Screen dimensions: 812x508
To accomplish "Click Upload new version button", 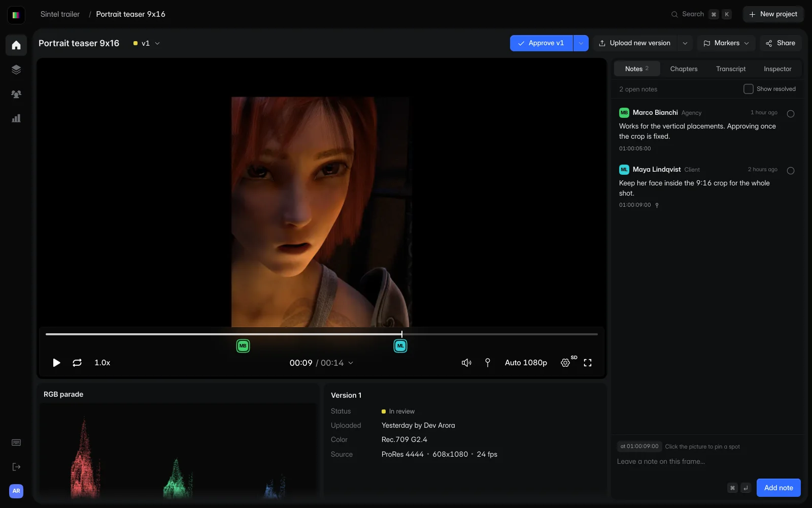I will coord(635,43).
